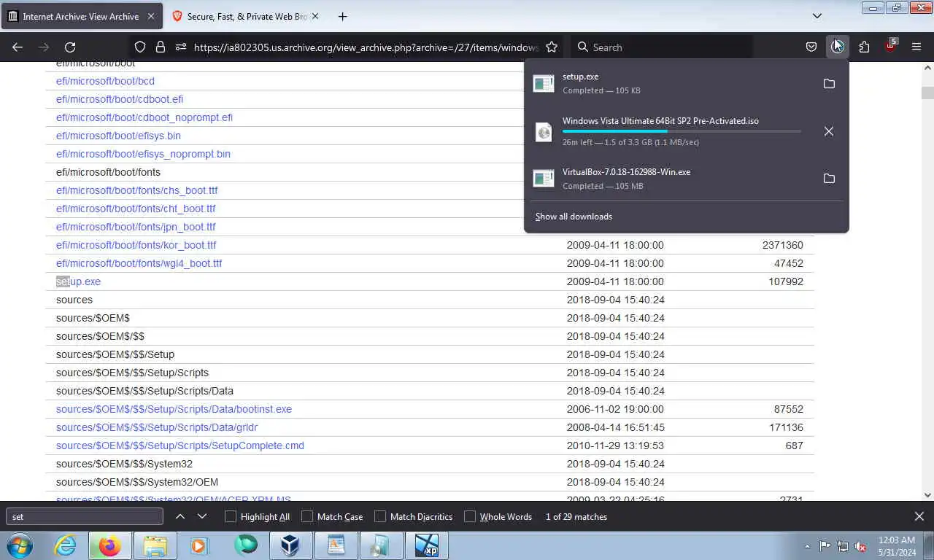Go back using the browser back arrow
The height and width of the screenshot is (560, 934).
pyautogui.click(x=18, y=47)
